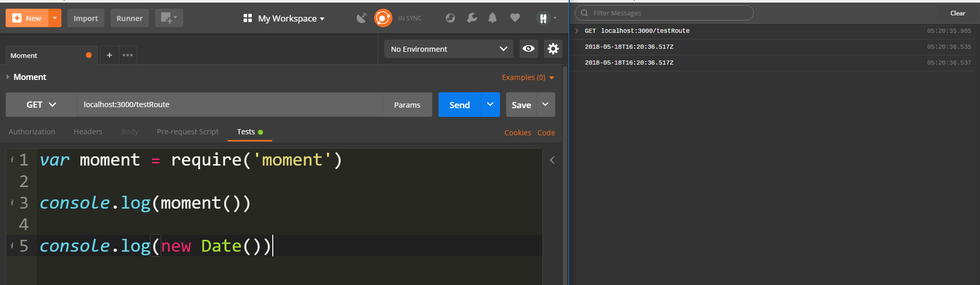Click the Cookies link
The width and height of the screenshot is (980, 285).
click(517, 133)
